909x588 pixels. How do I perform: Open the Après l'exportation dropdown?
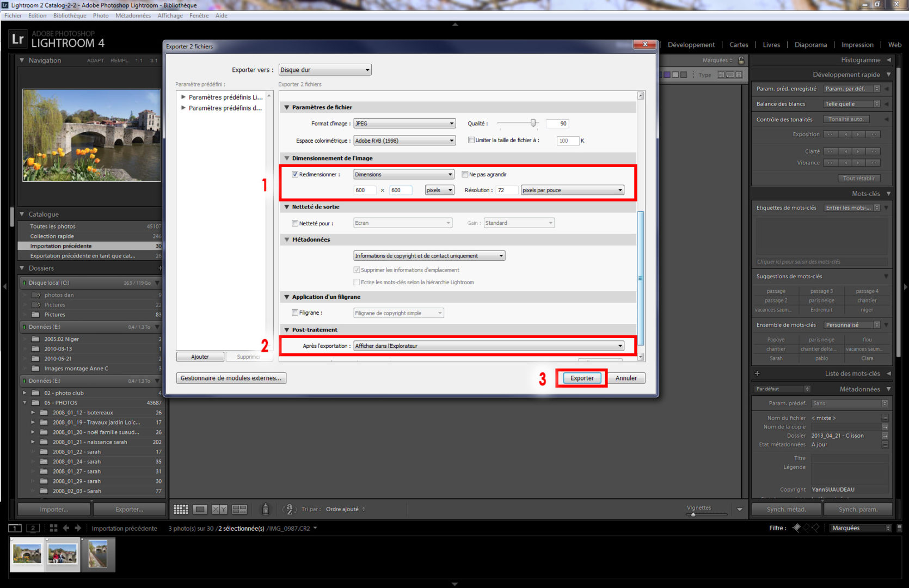pos(489,346)
